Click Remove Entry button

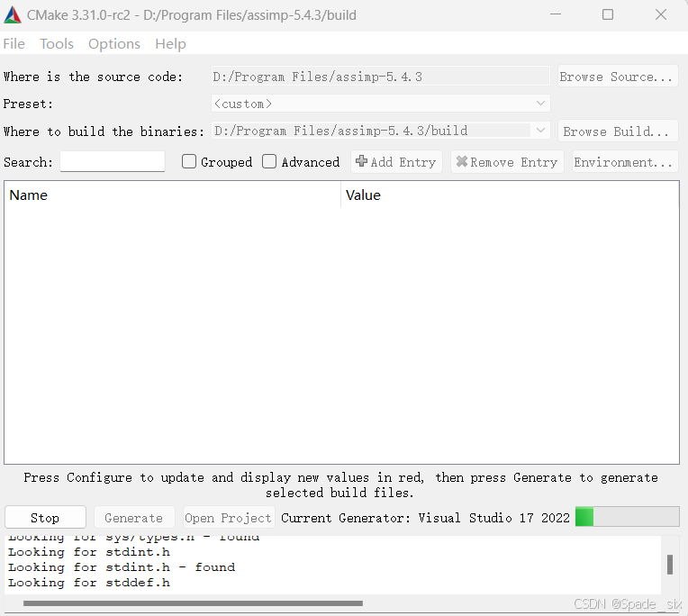(507, 162)
